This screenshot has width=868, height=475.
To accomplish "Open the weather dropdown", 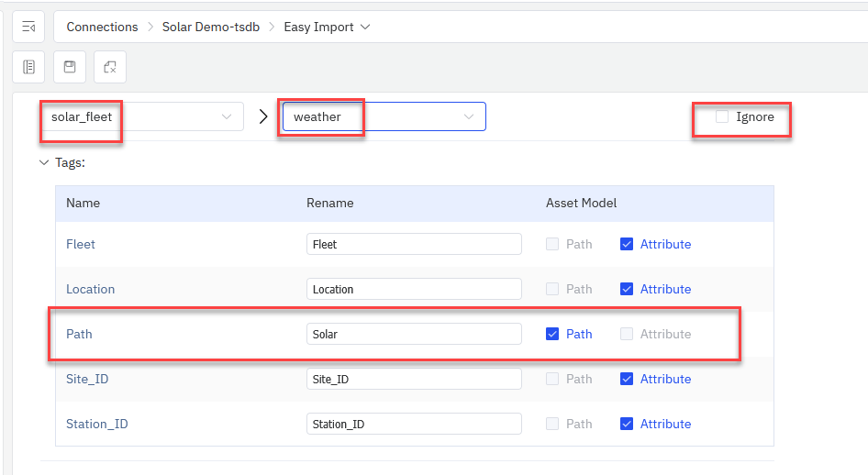I will tap(384, 116).
